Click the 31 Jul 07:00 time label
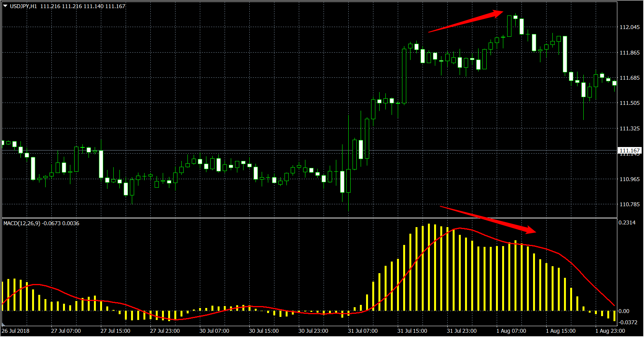Screen dimensions: 644x337 (x=363, y=331)
